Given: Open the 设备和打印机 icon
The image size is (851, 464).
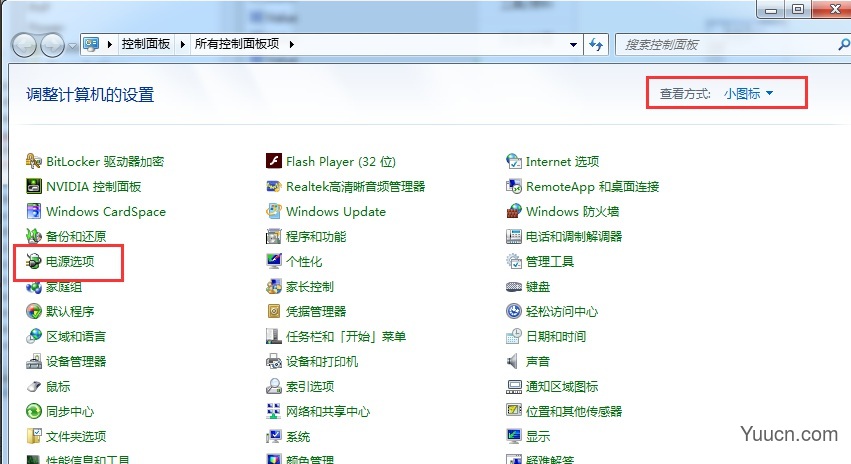Looking at the screenshot, I should 274,361.
